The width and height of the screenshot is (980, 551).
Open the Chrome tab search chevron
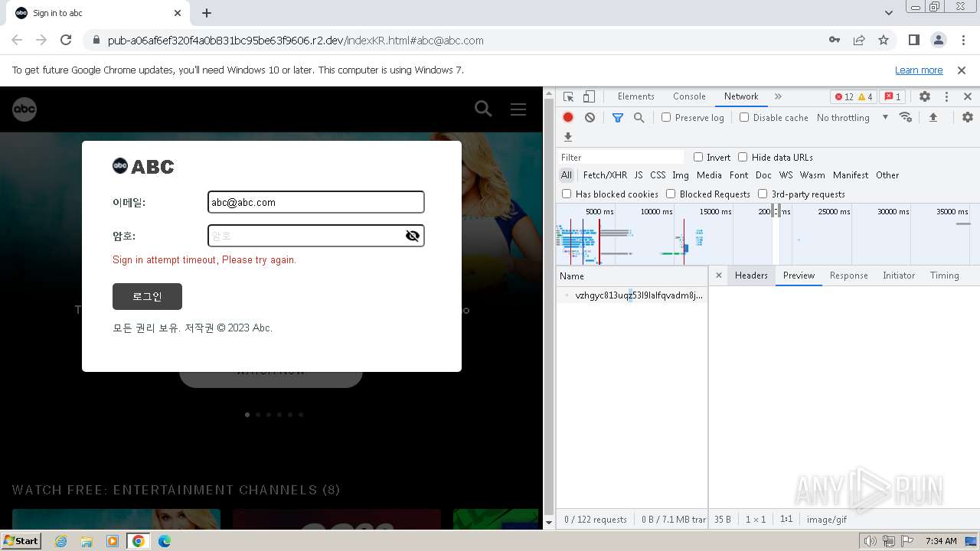[x=889, y=13]
